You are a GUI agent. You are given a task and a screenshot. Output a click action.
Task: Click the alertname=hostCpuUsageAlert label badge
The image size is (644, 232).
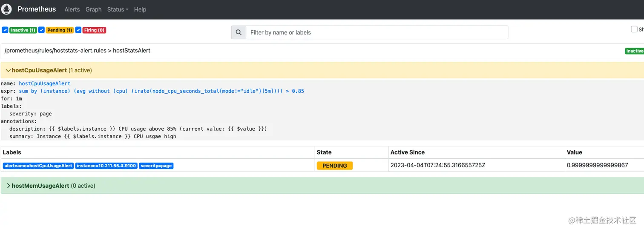point(38,166)
